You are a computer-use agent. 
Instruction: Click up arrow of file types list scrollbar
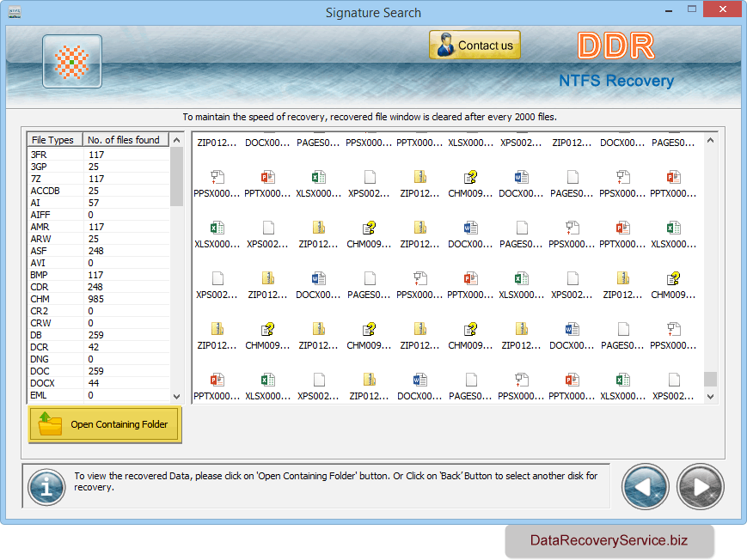click(177, 140)
